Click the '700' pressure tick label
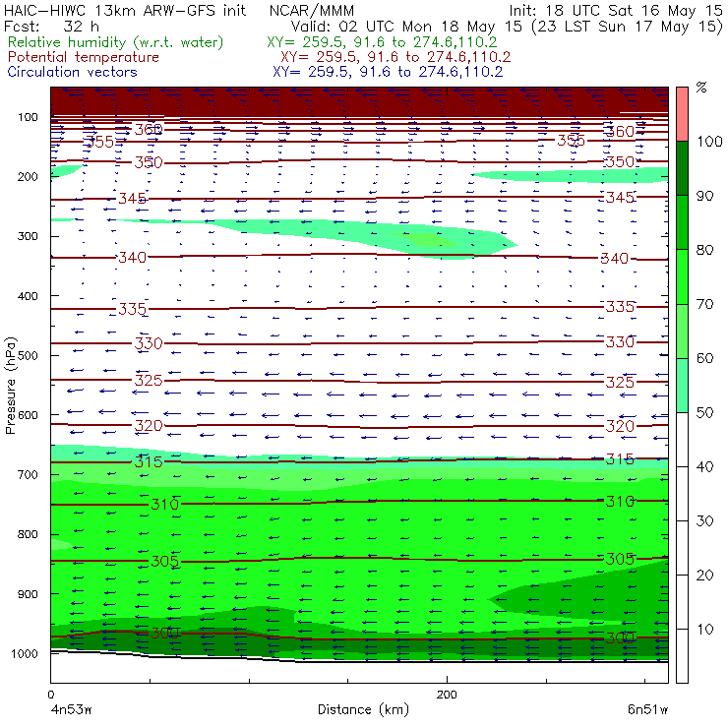 (28, 474)
